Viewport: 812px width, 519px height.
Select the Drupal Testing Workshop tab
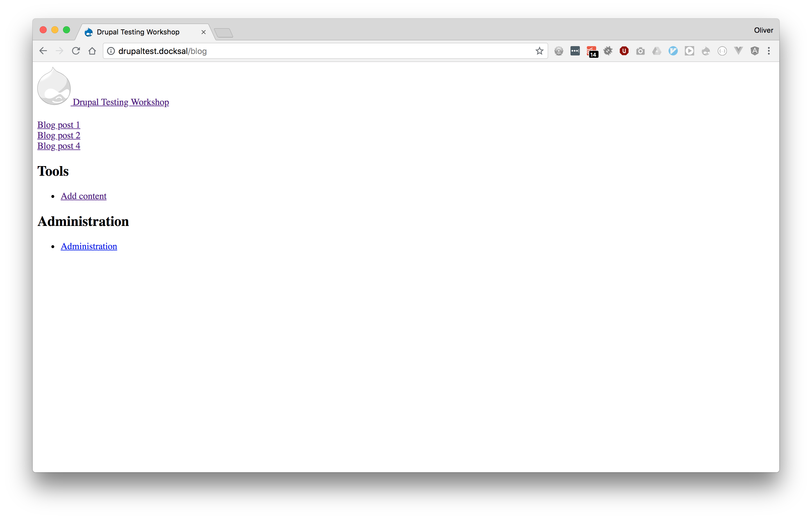pyautogui.click(x=138, y=32)
